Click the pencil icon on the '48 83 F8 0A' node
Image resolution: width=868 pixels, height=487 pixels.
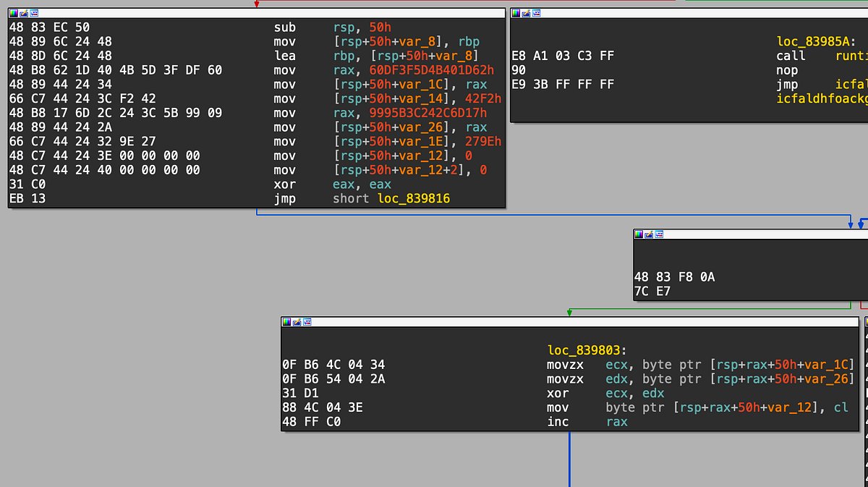pos(649,234)
